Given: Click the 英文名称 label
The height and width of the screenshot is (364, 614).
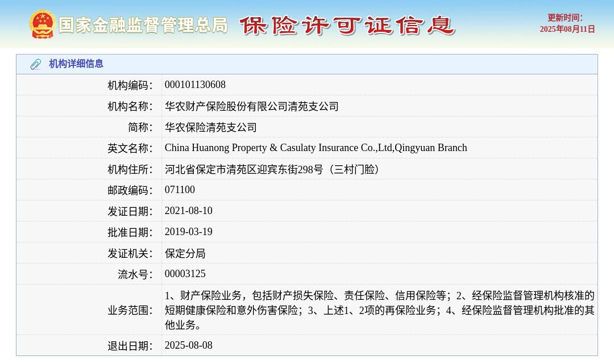Looking at the screenshot, I should click(130, 148).
